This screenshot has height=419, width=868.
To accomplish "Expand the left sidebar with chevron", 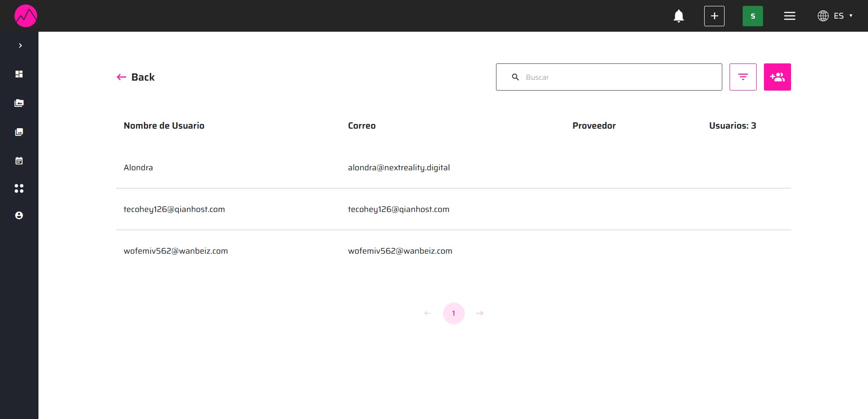I will pyautogui.click(x=20, y=46).
